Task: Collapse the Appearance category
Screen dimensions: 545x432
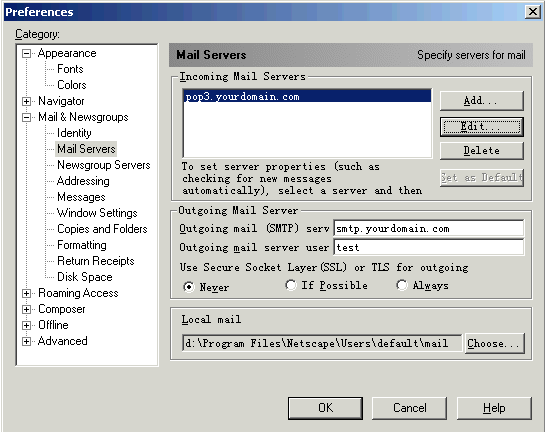Action: coord(26,54)
